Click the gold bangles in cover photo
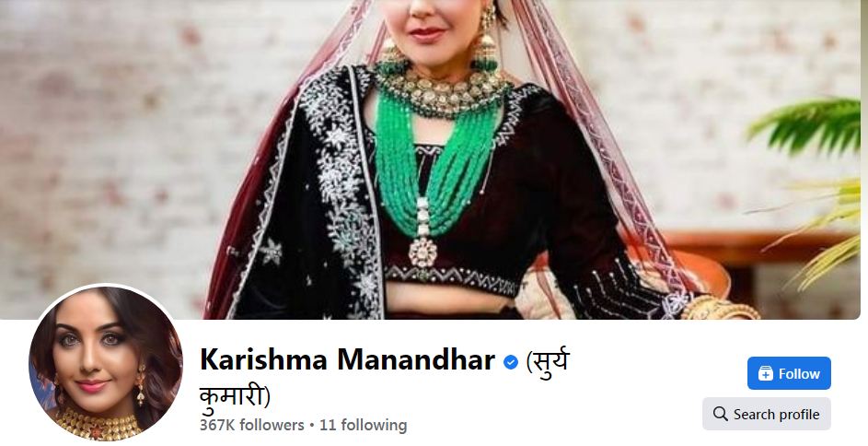The image size is (868, 446). 719,308
